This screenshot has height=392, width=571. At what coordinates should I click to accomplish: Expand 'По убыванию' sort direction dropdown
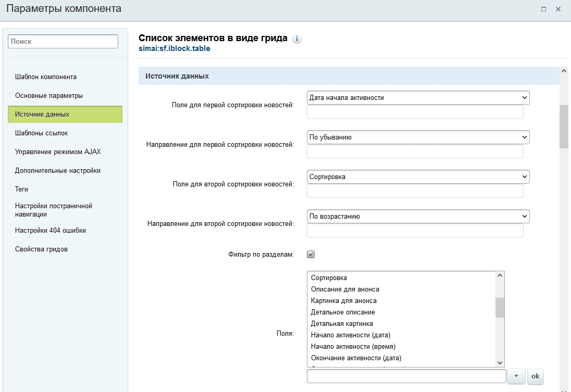point(418,137)
